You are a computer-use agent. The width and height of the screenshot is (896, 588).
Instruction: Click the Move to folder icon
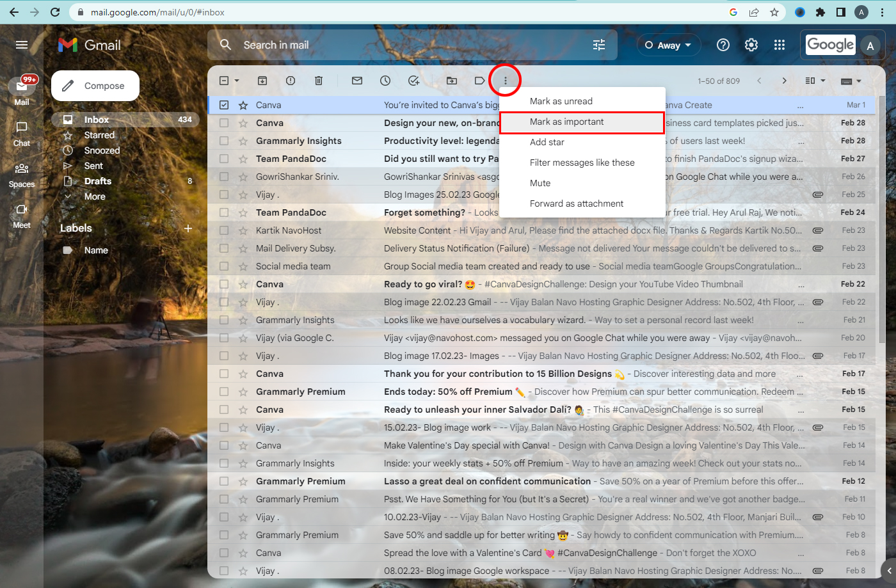point(452,81)
